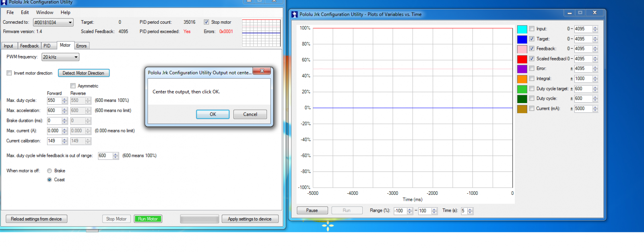Select the Brake radio button
The image size is (644, 252).
coord(50,171)
